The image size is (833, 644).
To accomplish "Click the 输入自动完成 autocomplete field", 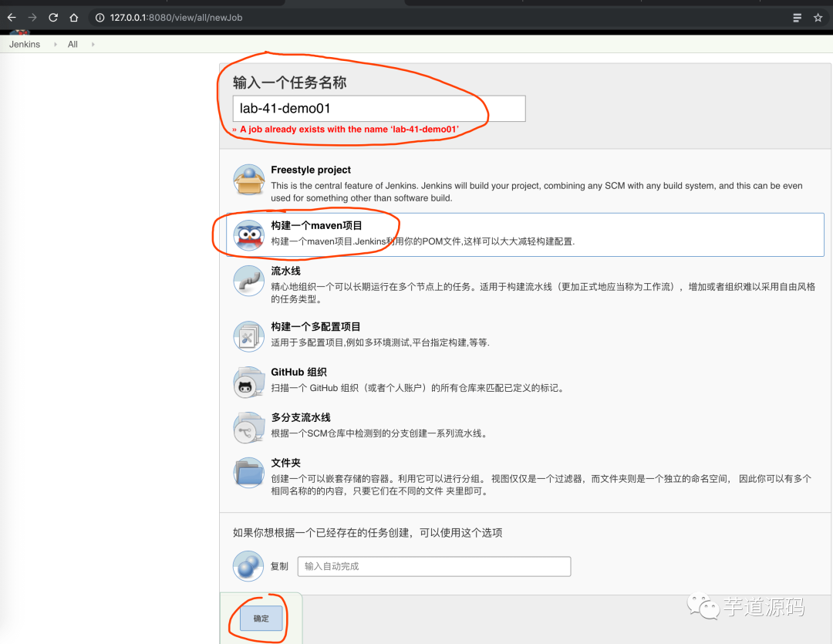I will point(433,565).
